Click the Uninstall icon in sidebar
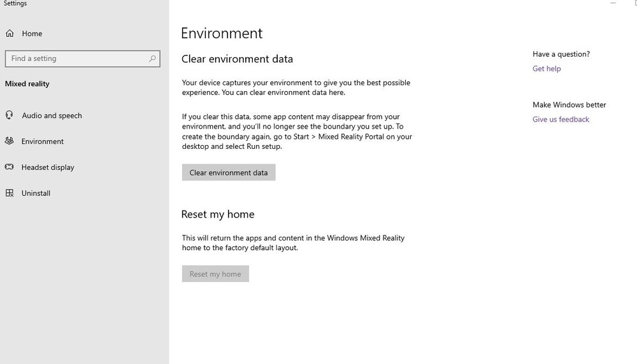This screenshot has height=364, width=637. (9, 193)
